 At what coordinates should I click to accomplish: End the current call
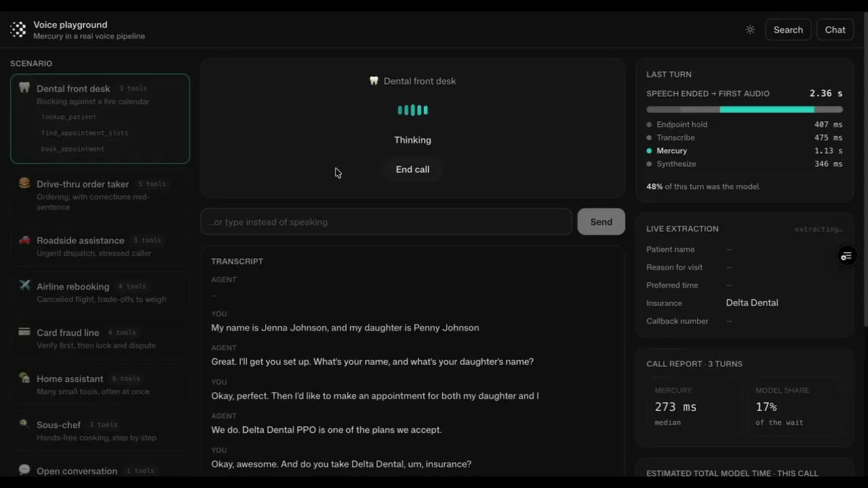tap(412, 169)
